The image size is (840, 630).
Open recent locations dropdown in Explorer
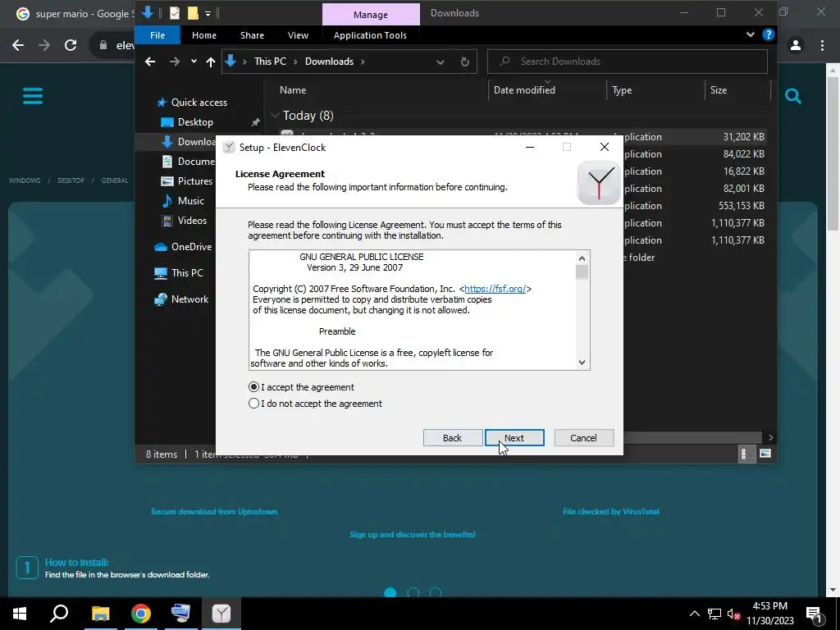[x=194, y=62]
